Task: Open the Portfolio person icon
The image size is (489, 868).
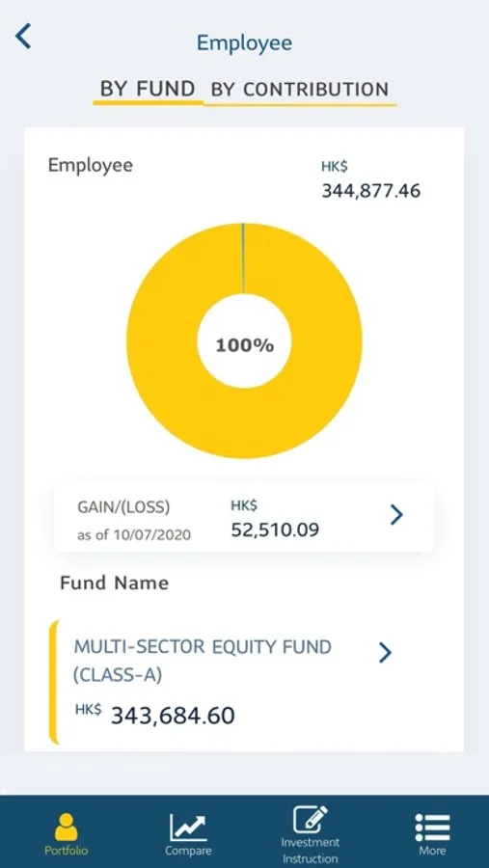Action: [66, 827]
